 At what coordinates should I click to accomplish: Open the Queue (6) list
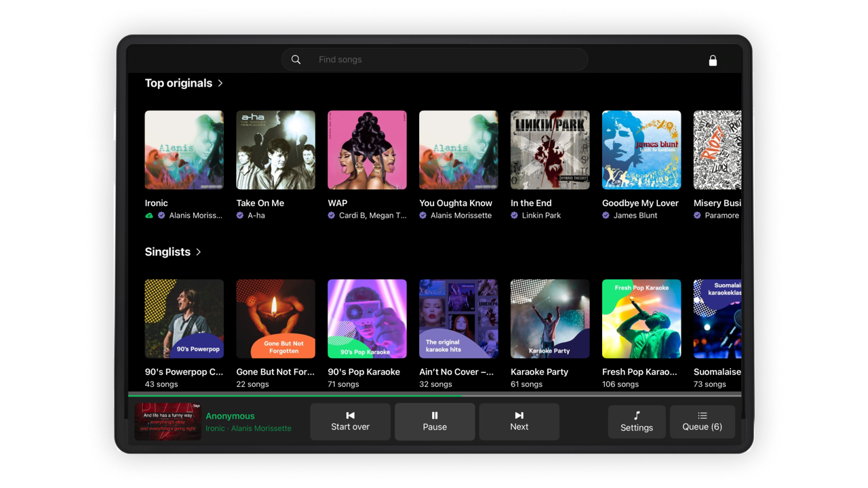[703, 422]
